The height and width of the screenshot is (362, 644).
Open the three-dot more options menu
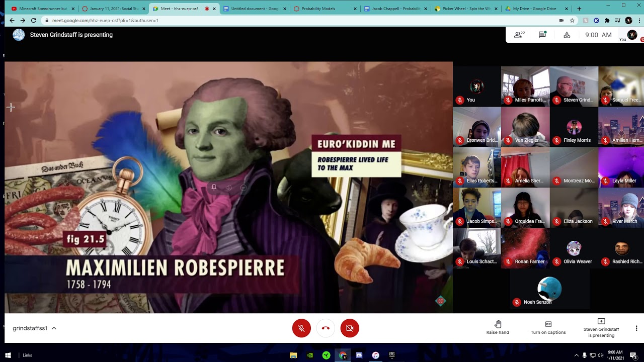tap(636, 328)
